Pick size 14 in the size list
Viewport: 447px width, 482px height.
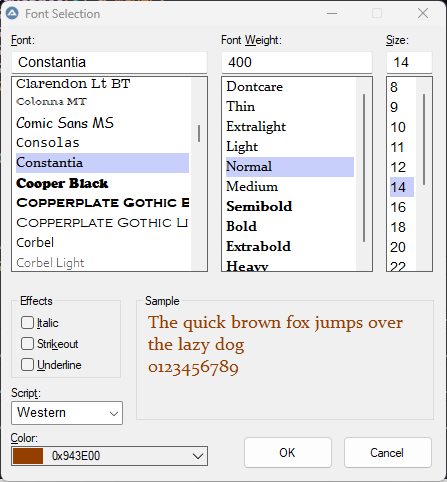coord(402,187)
